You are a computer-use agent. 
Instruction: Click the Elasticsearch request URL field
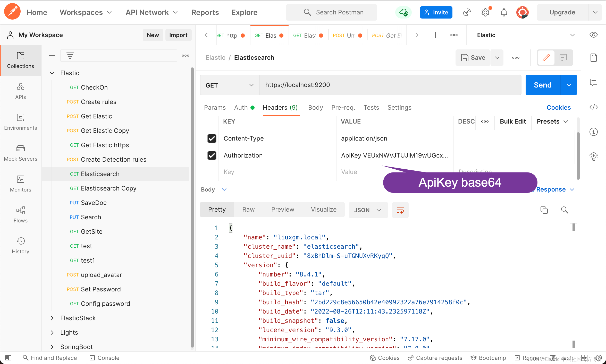390,85
